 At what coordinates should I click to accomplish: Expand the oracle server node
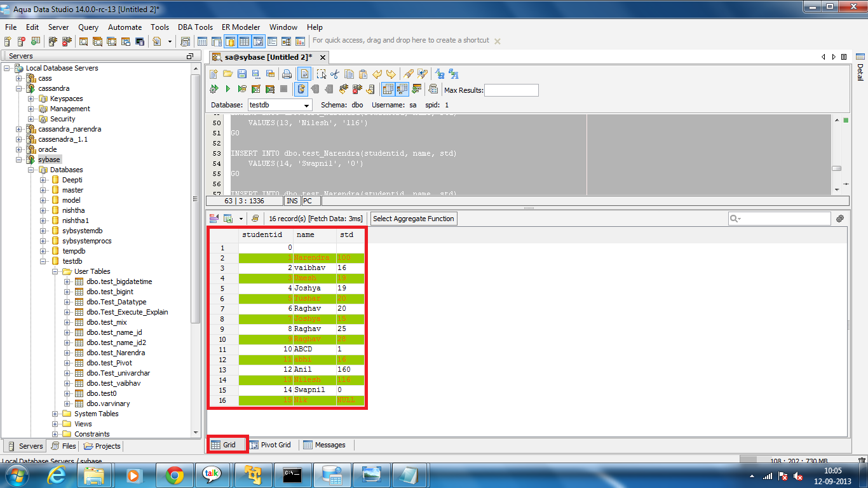coord(19,149)
